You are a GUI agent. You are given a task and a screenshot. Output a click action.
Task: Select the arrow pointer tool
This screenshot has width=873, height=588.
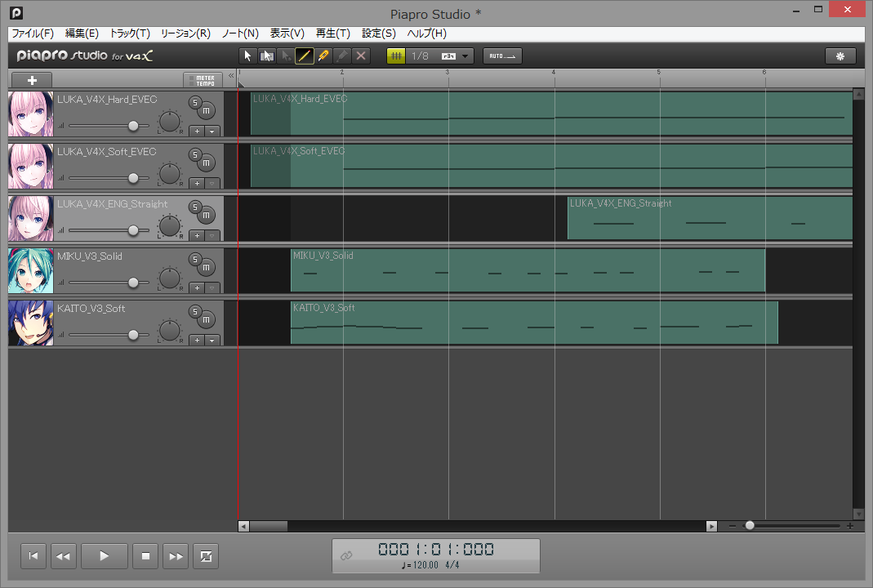(x=247, y=56)
